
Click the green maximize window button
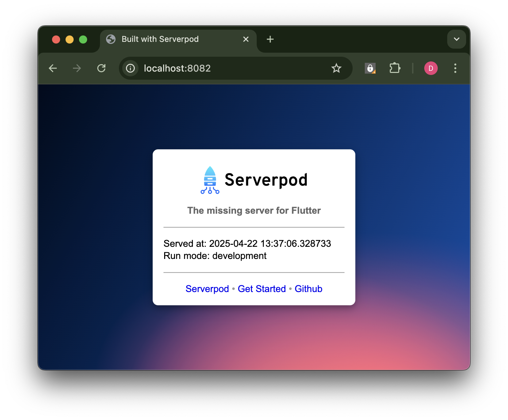pos(83,40)
